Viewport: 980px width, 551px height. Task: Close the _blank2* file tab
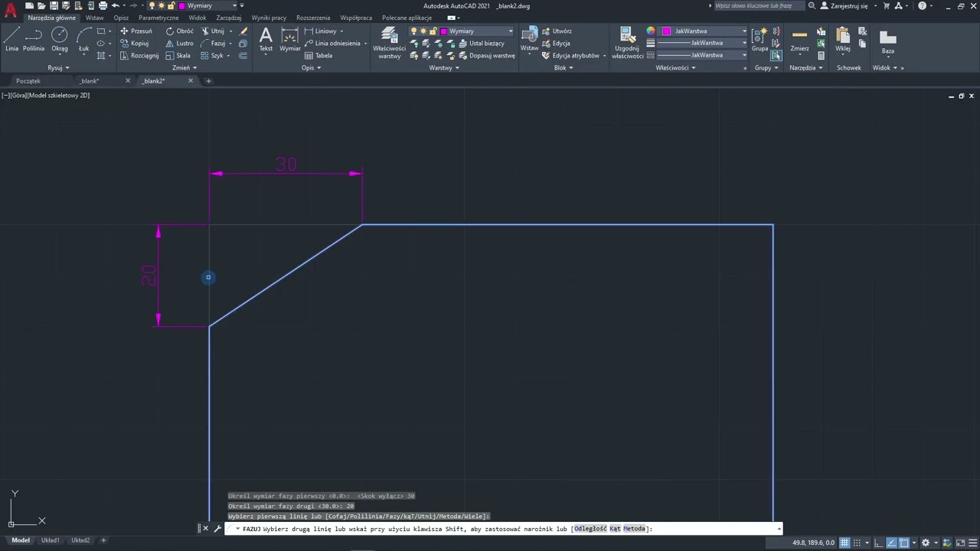point(191,80)
